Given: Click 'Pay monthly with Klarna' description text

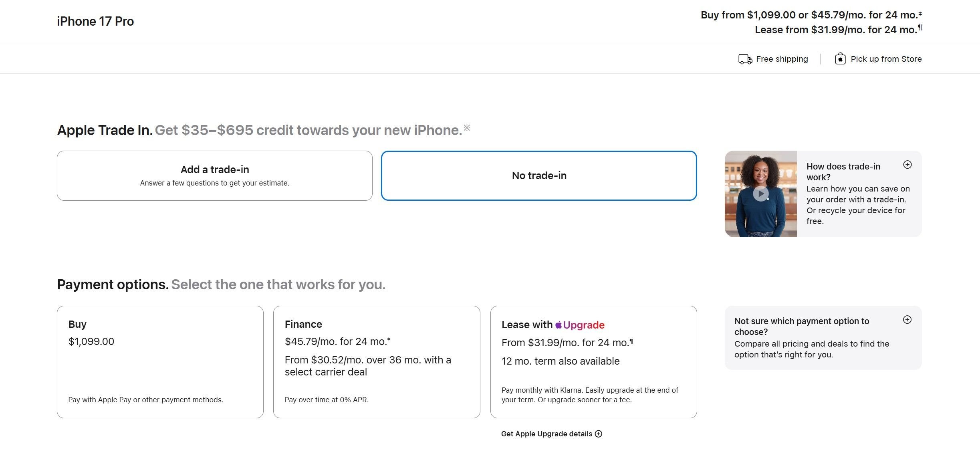Looking at the screenshot, I should (x=590, y=395).
